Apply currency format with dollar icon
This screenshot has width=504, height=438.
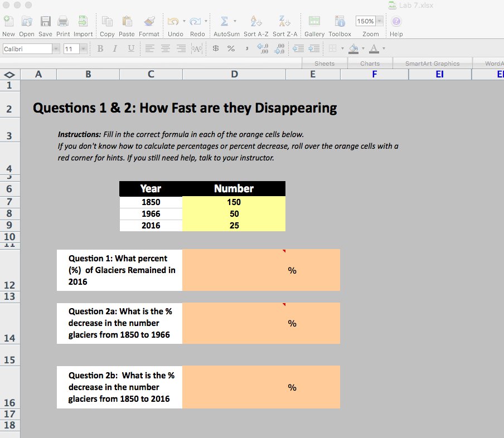(216, 48)
